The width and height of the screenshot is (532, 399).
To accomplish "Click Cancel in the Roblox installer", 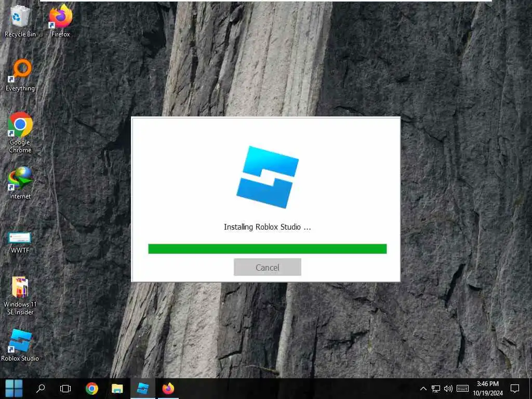I will point(268,268).
